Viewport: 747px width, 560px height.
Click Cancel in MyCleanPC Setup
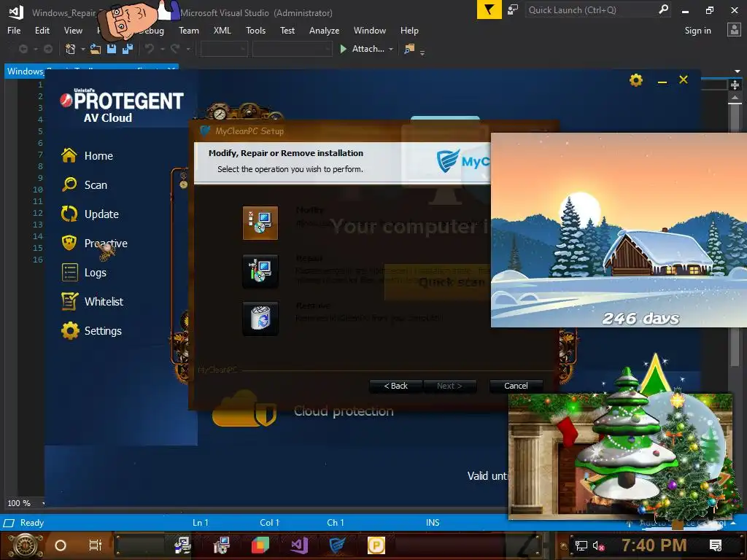(516, 386)
